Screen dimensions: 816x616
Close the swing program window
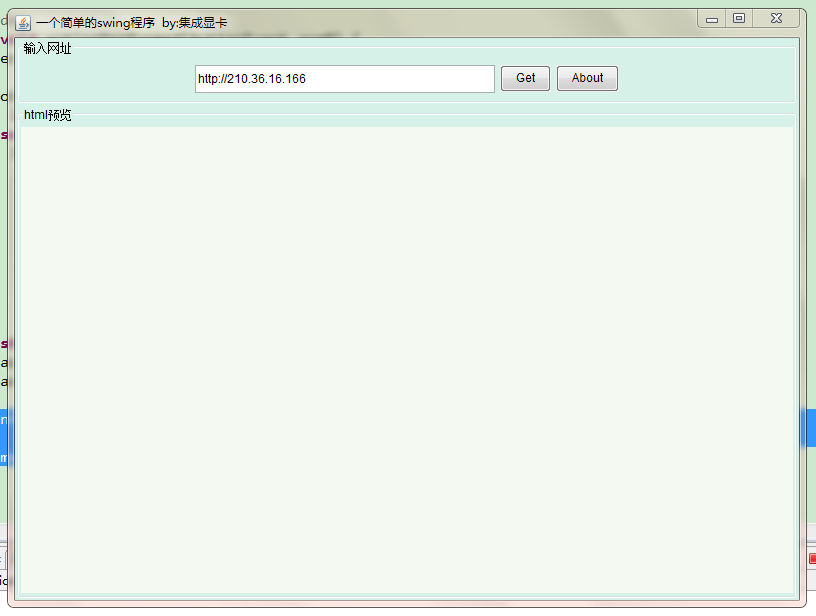[776, 19]
